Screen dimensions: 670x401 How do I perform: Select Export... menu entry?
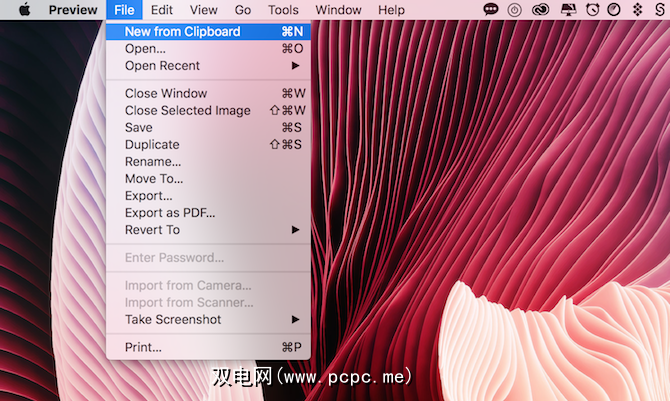pos(208,196)
